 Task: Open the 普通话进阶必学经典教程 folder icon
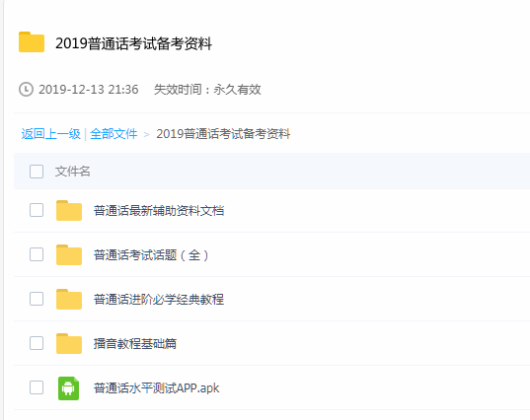tap(69, 299)
